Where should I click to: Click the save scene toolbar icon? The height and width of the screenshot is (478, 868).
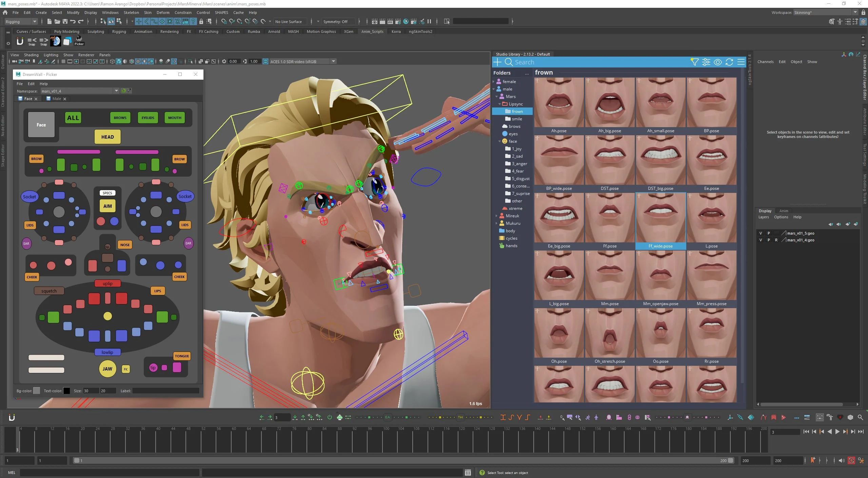65,21
